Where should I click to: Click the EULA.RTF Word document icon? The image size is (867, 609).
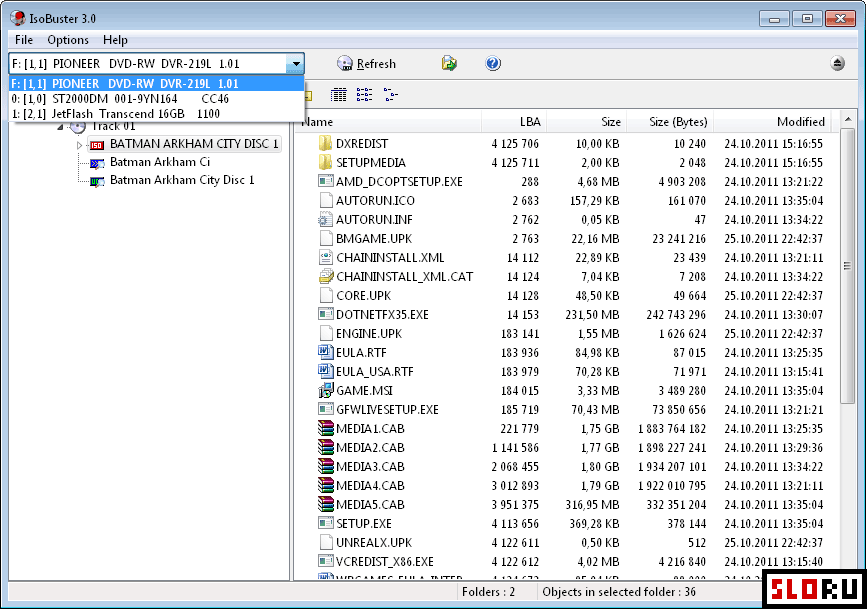(326, 352)
